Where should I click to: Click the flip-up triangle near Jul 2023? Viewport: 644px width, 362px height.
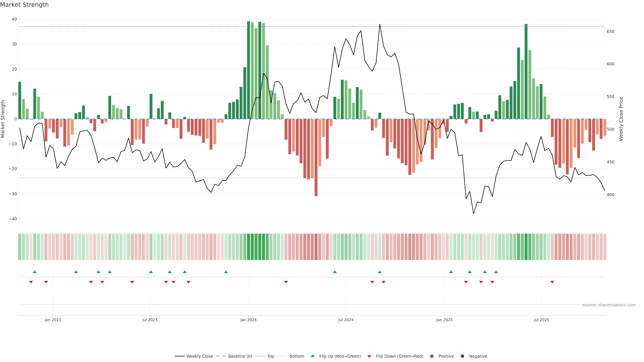pyautogui.click(x=151, y=272)
